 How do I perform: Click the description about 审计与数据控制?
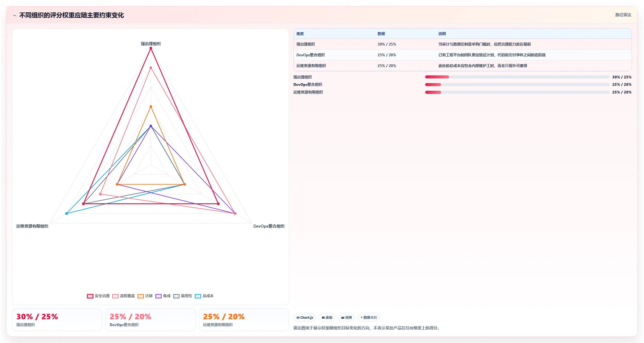click(485, 44)
